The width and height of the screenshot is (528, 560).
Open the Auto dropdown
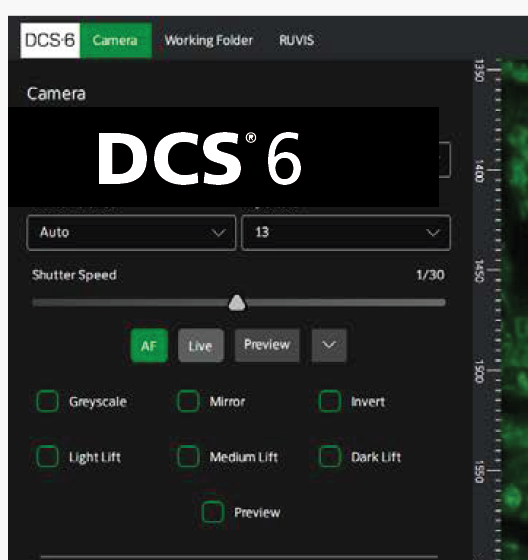pyautogui.click(x=131, y=232)
